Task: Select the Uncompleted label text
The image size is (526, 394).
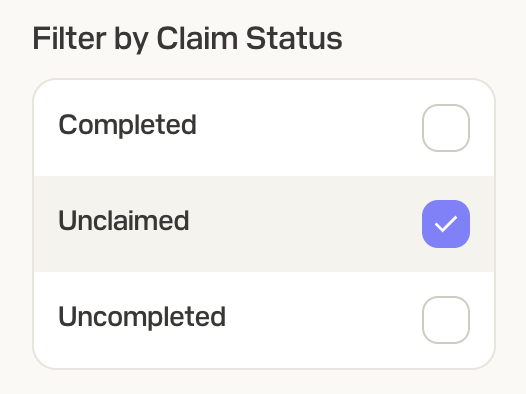Action: (142, 317)
